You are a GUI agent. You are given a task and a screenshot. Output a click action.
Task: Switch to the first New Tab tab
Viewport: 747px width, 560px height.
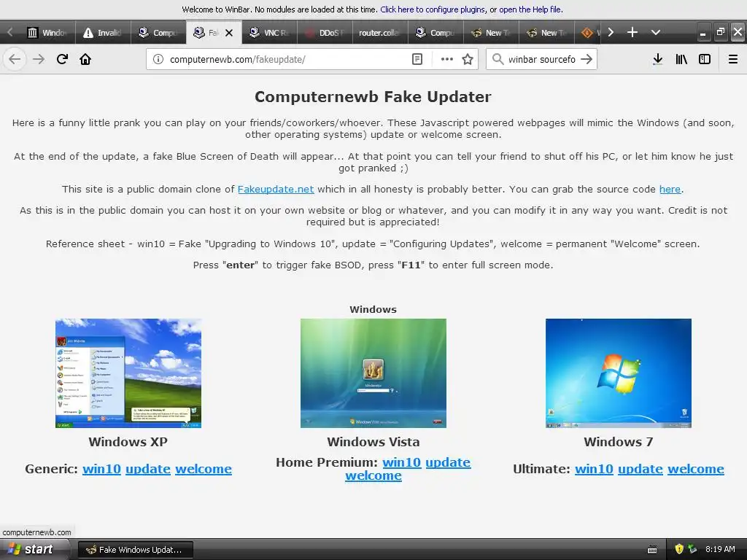[x=491, y=33]
